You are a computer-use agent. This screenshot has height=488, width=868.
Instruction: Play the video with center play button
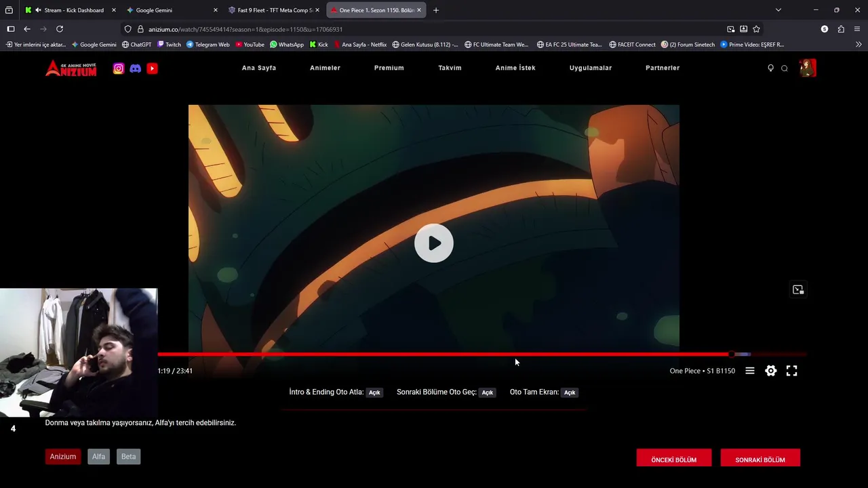pyautogui.click(x=434, y=243)
